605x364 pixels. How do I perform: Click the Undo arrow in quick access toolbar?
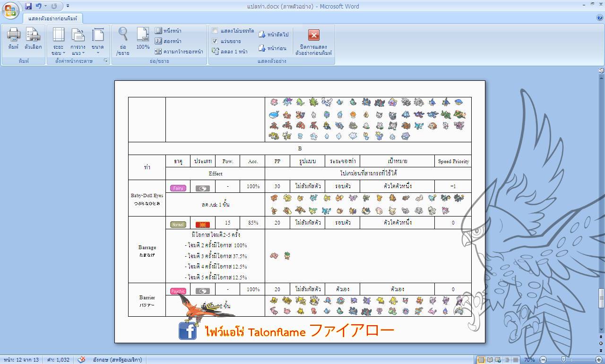(38, 6)
